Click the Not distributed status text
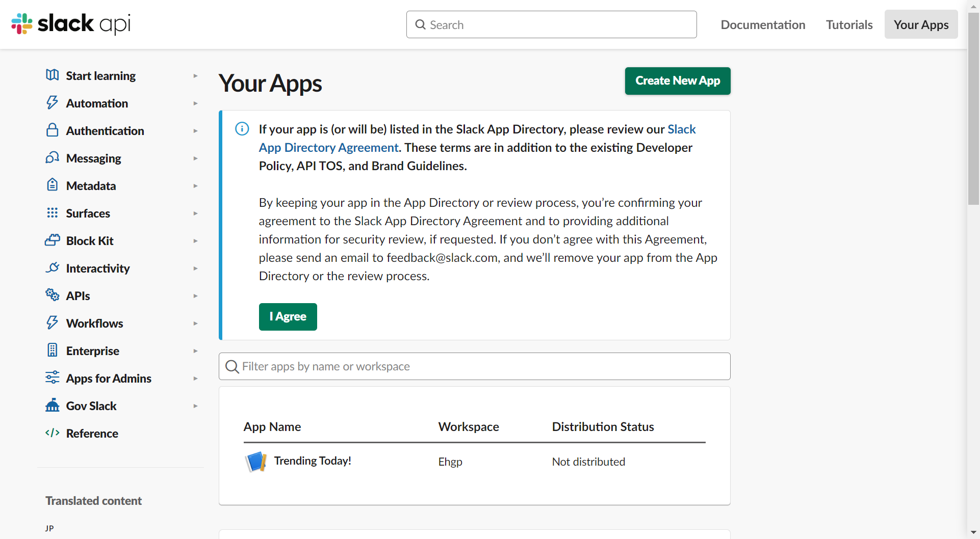The height and width of the screenshot is (539, 980). coord(588,462)
